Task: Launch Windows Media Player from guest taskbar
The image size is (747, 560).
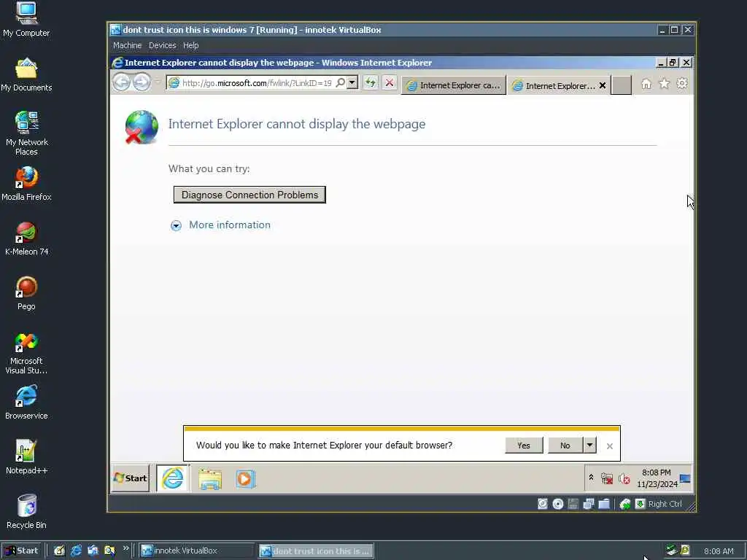Action: click(x=245, y=479)
